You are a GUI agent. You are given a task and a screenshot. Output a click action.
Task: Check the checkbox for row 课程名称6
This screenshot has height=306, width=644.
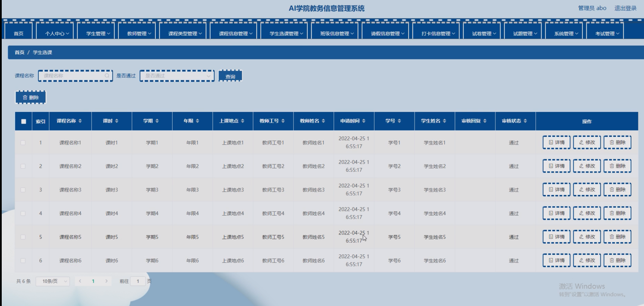tap(23, 260)
